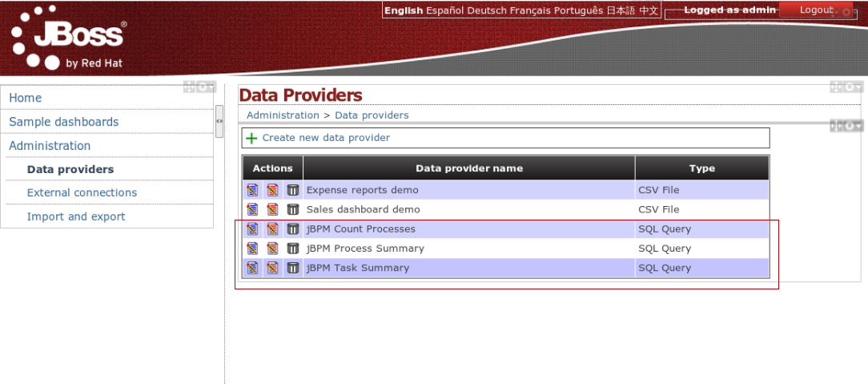Image resolution: width=868 pixels, height=384 pixels.
Task: Delete the jBPM Task Summary provider
Action: pyautogui.click(x=293, y=268)
